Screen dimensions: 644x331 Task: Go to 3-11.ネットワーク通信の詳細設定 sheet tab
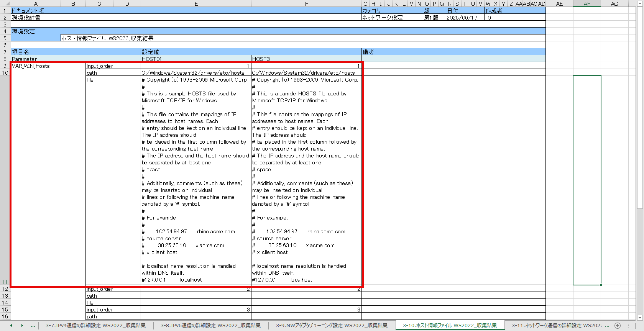(x=556, y=326)
